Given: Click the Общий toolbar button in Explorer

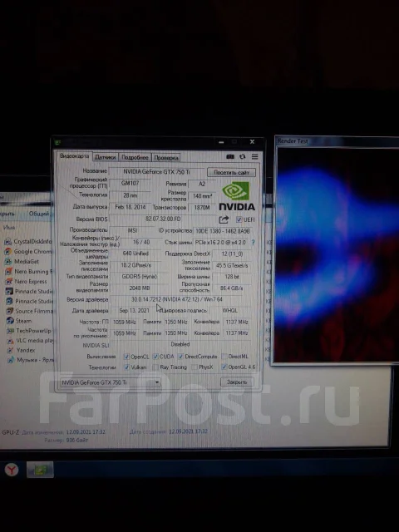Looking at the screenshot, I should (39, 214).
